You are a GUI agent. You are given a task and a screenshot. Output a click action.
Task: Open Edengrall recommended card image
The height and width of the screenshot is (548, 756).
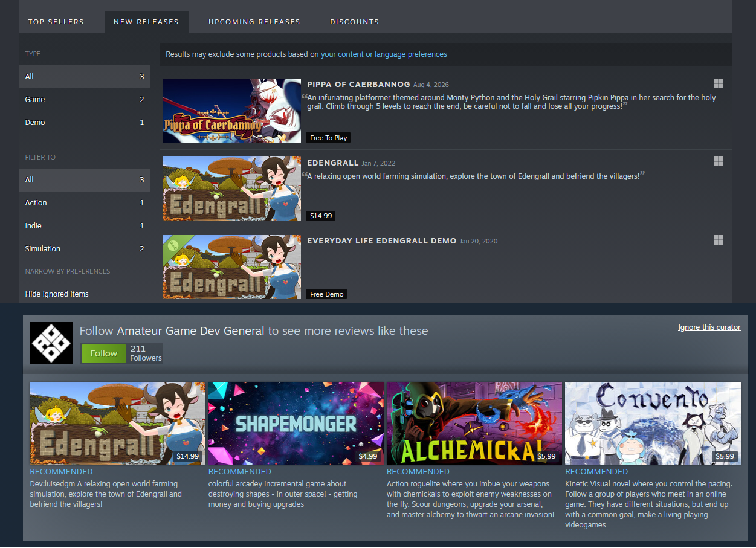(118, 424)
